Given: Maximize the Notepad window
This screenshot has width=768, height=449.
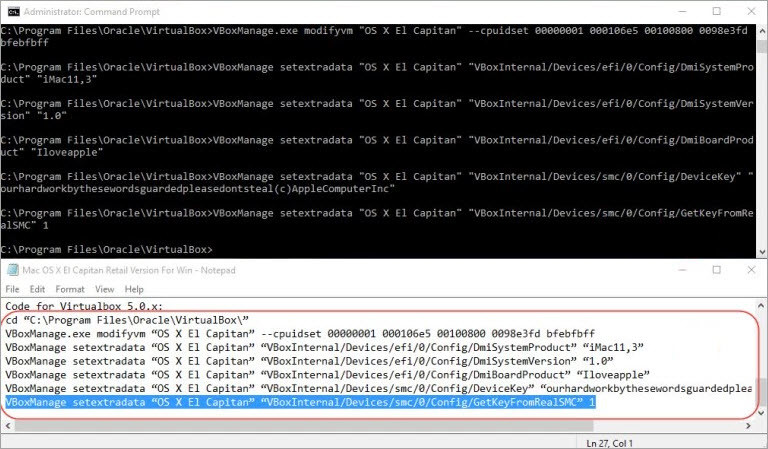Looking at the screenshot, I should click(715, 270).
